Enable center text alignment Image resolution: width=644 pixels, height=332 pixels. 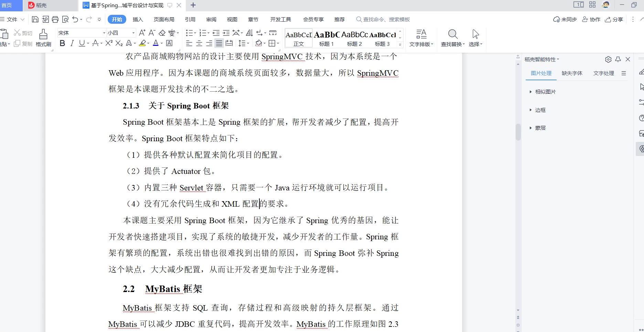[x=199, y=43]
